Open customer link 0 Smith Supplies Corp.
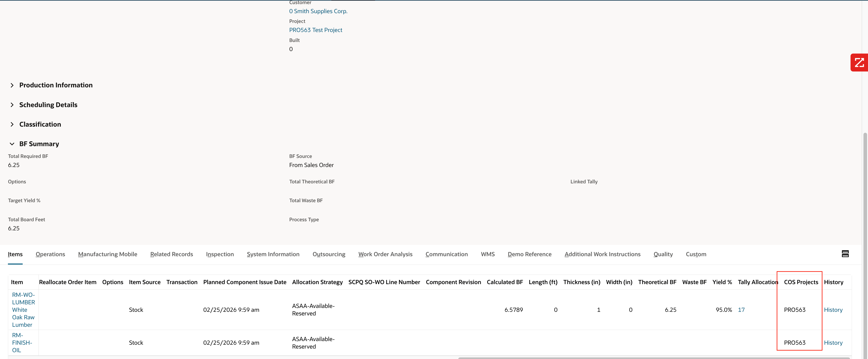The image size is (868, 359). pos(318,11)
